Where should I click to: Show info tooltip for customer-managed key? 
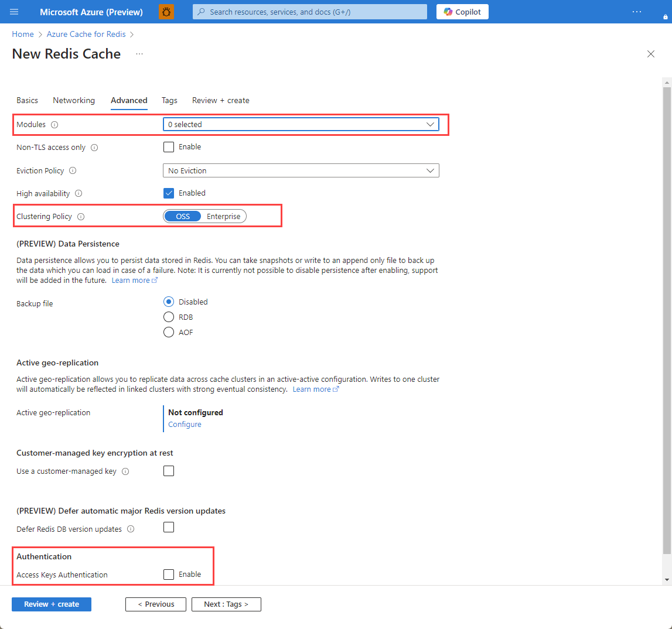click(x=125, y=471)
